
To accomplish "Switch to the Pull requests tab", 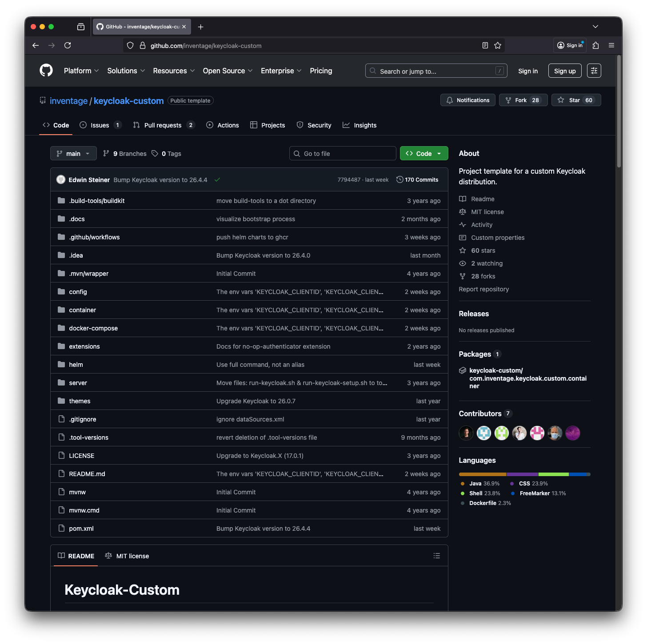I will point(163,125).
